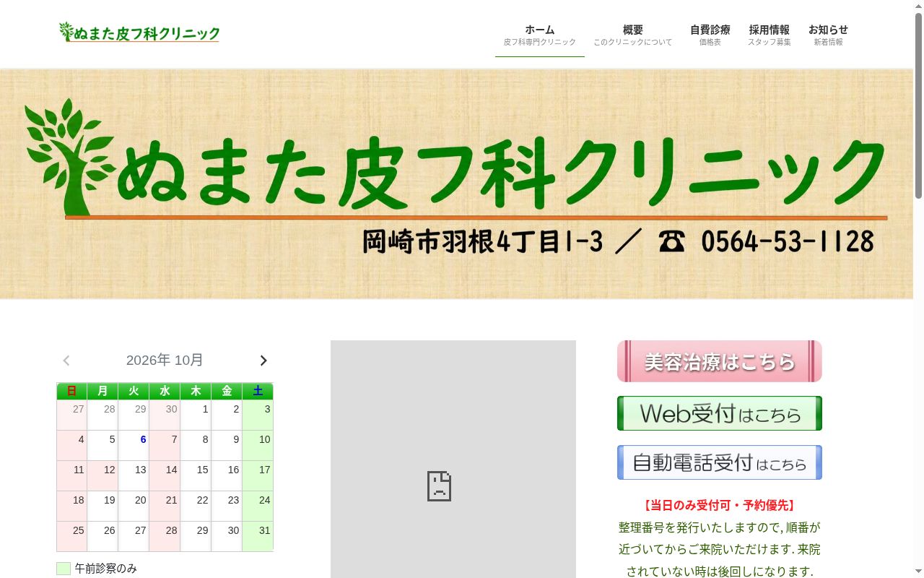
Task: Click phone number 0564-53-1128 in banner
Action: (x=788, y=241)
